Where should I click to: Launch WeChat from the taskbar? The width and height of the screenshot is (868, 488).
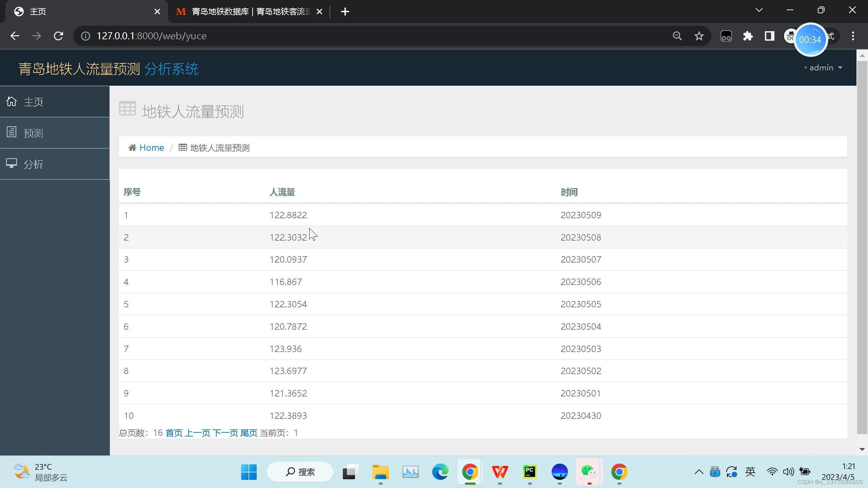[589, 471]
